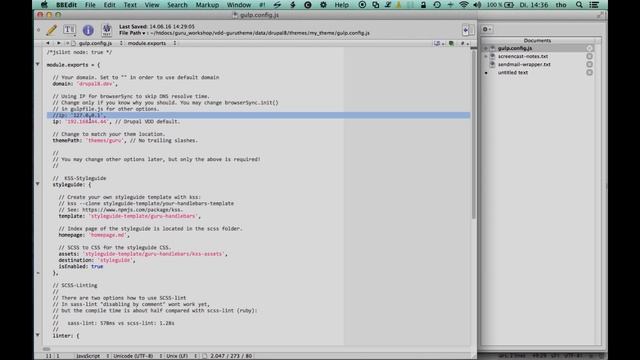Click the homepage value 'homepage.md'
Screen dimensions: 640x360
tap(107, 235)
